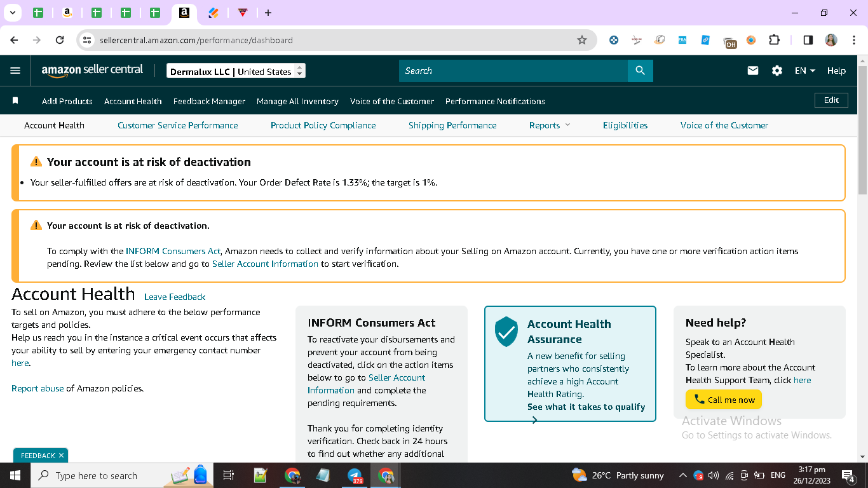The height and width of the screenshot is (488, 868).
Task: Open the Windows Start menu
Action: point(14,475)
